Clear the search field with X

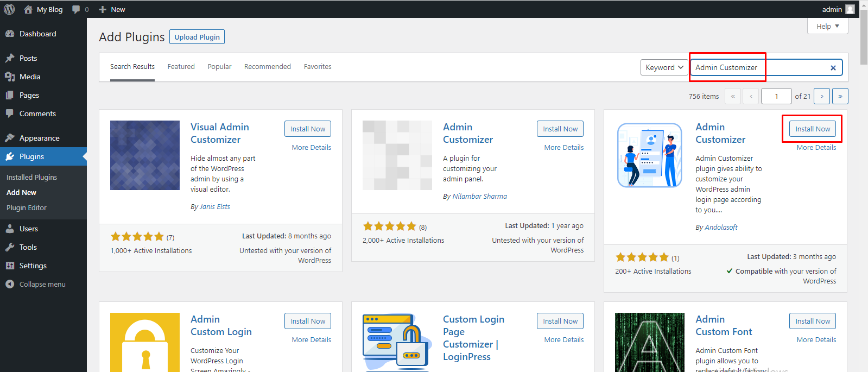coord(833,68)
